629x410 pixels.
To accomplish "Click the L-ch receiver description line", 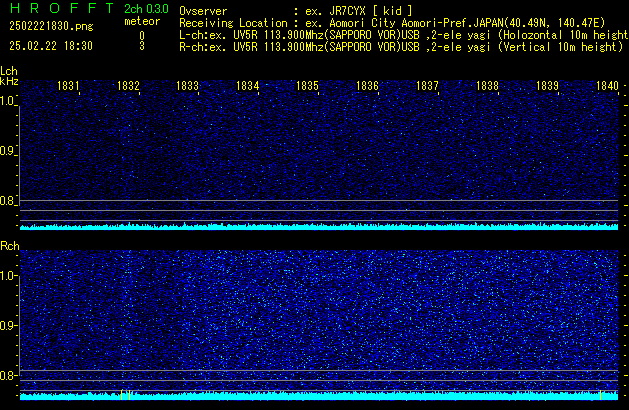I will pyautogui.click(x=404, y=35).
